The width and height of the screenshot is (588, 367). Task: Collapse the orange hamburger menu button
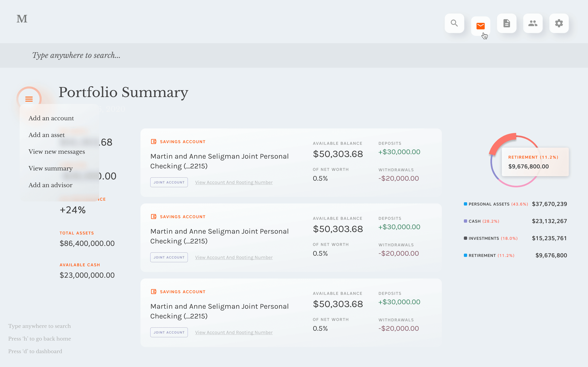(x=29, y=99)
